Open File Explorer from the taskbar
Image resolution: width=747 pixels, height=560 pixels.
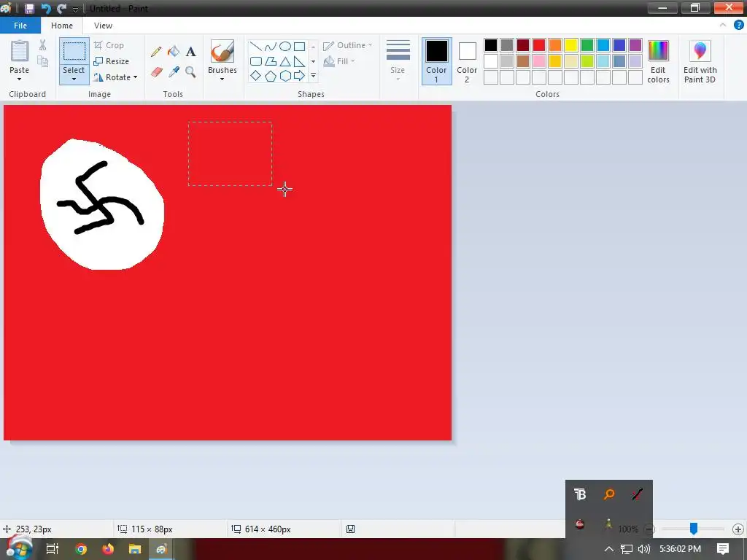[x=135, y=549]
